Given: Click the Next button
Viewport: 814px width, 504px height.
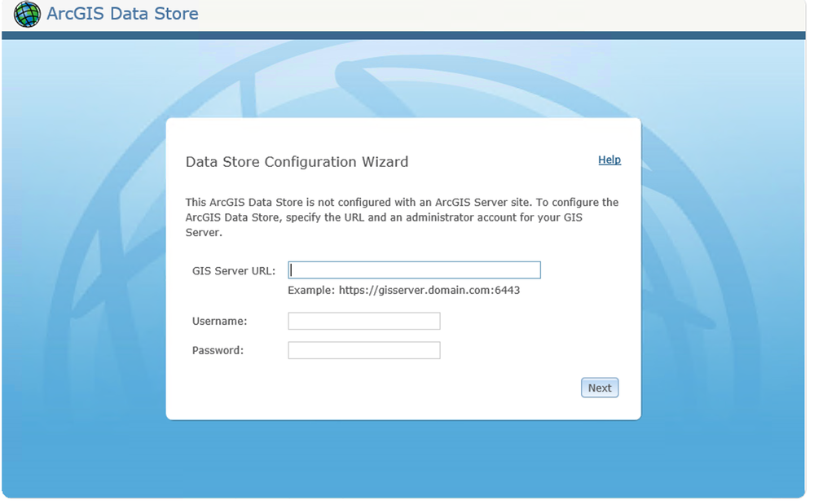Looking at the screenshot, I should 599,388.
